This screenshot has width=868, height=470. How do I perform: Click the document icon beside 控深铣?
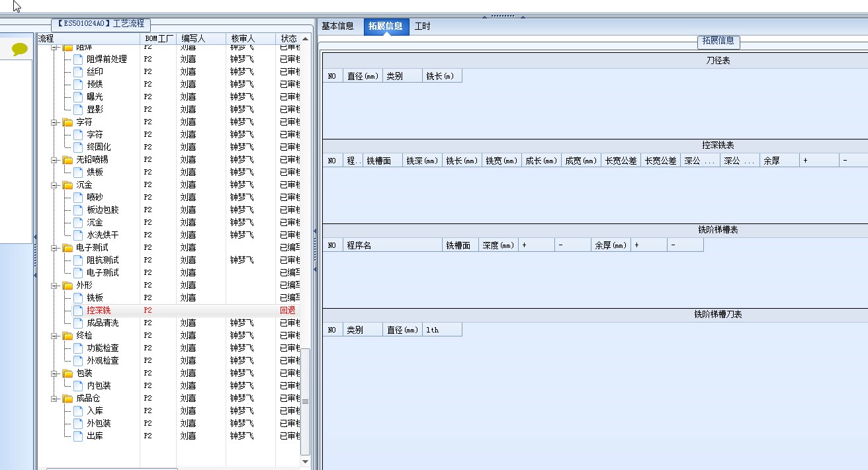click(x=78, y=310)
